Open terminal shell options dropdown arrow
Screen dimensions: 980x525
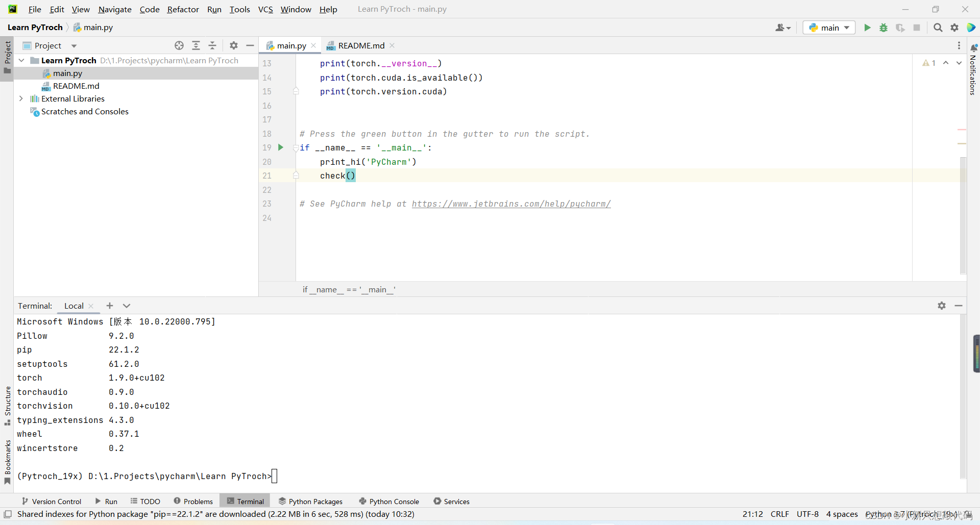coord(127,306)
